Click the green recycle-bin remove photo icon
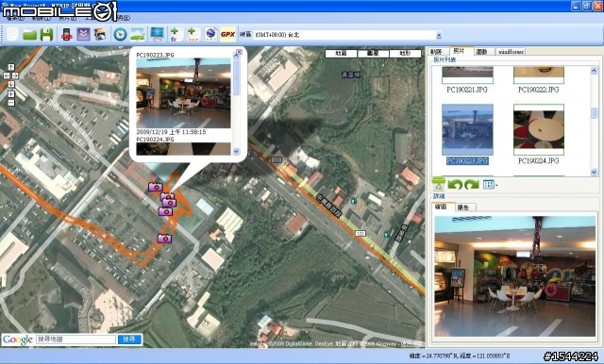The width and height of the screenshot is (604, 364). 438,184
